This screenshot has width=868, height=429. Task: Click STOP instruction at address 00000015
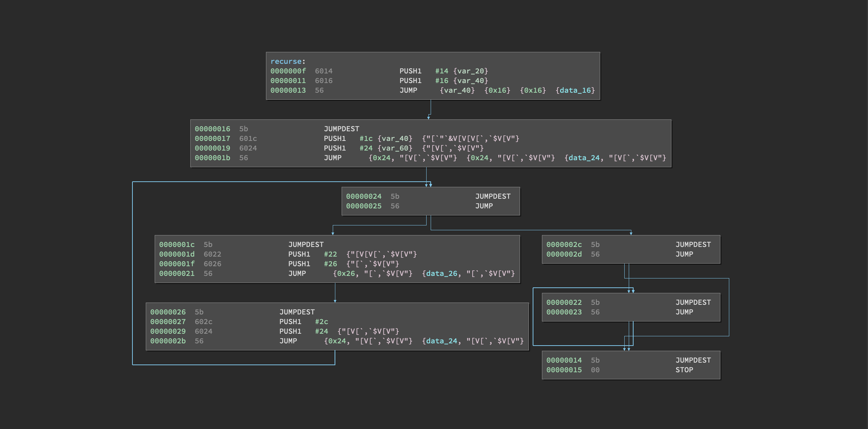684,370
